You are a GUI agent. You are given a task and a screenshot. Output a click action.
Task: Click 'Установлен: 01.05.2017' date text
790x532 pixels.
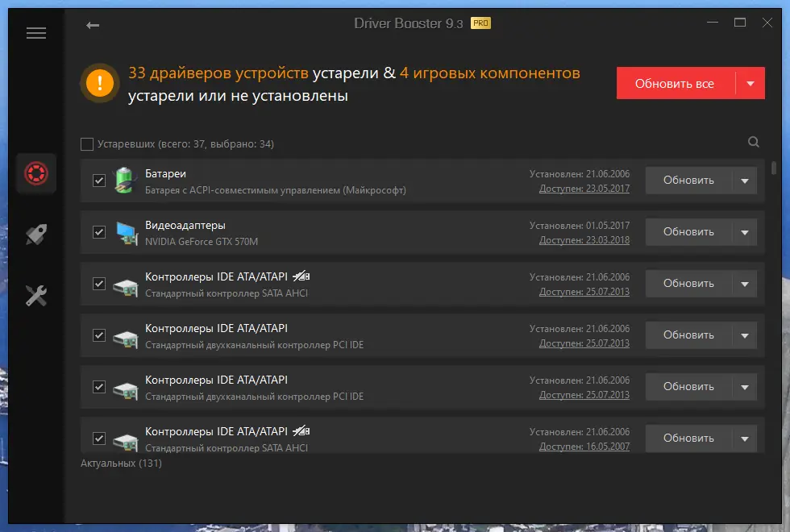(580, 226)
